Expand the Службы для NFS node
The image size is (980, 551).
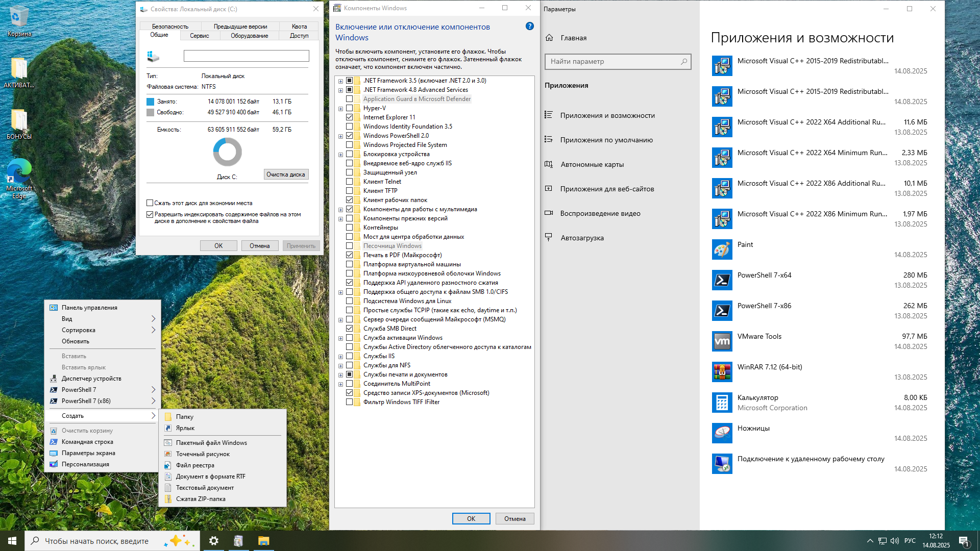(340, 365)
